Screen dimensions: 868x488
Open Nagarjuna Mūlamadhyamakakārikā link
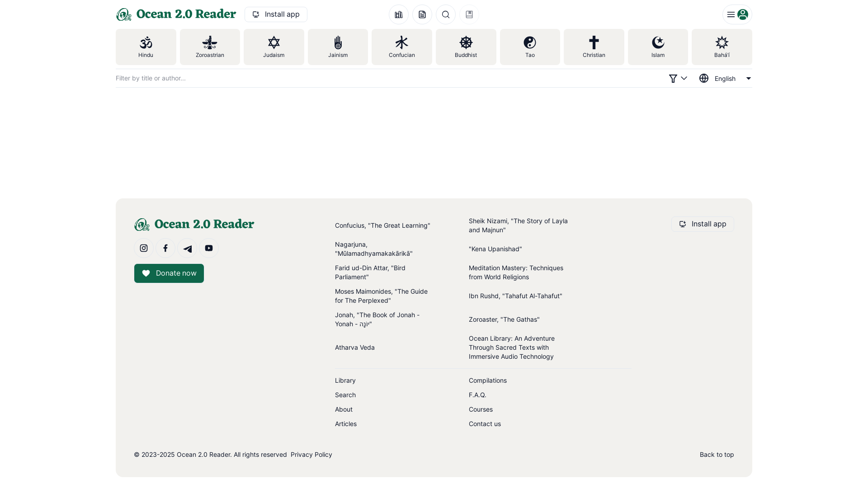[x=374, y=249]
